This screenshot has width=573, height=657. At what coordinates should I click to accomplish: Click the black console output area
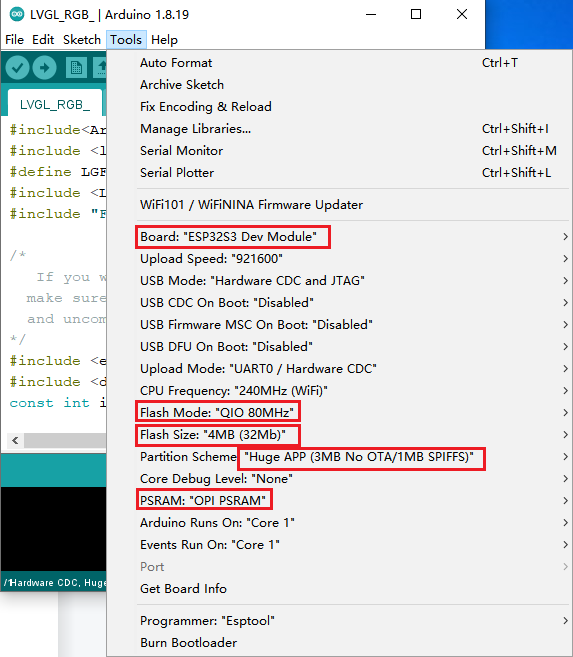[x=54, y=529]
